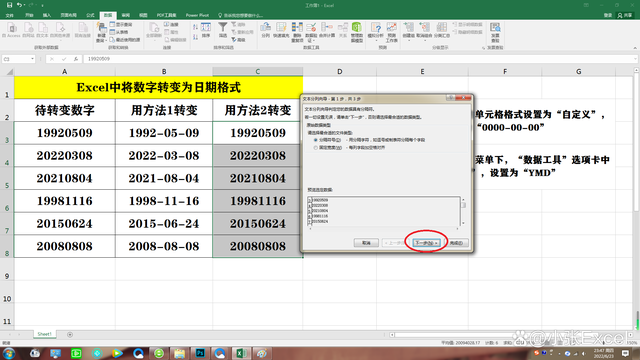
Task: Select the Delimited (分隔符号) radio button
Action: (316, 140)
